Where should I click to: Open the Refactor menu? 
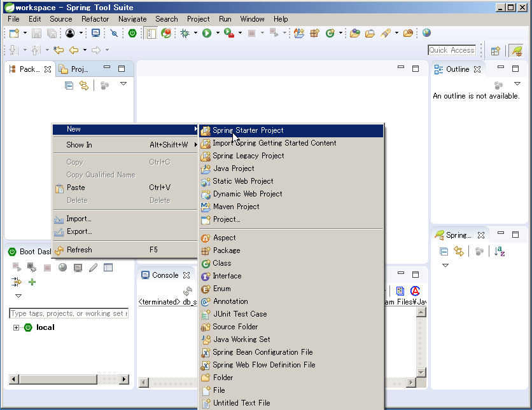click(95, 19)
